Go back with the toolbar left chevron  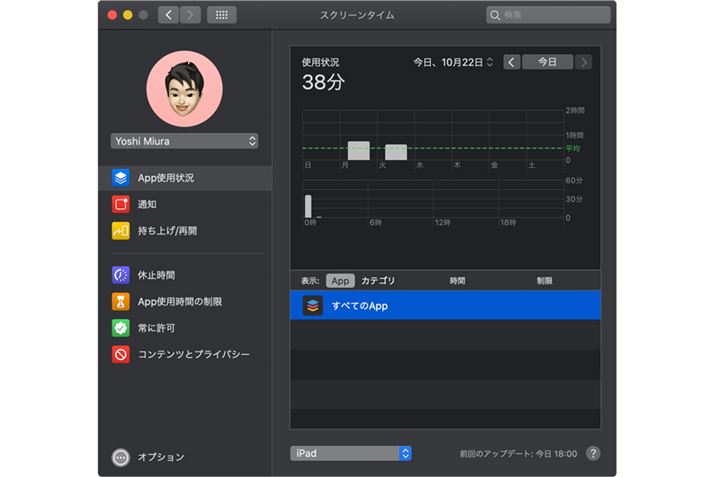tap(168, 15)
